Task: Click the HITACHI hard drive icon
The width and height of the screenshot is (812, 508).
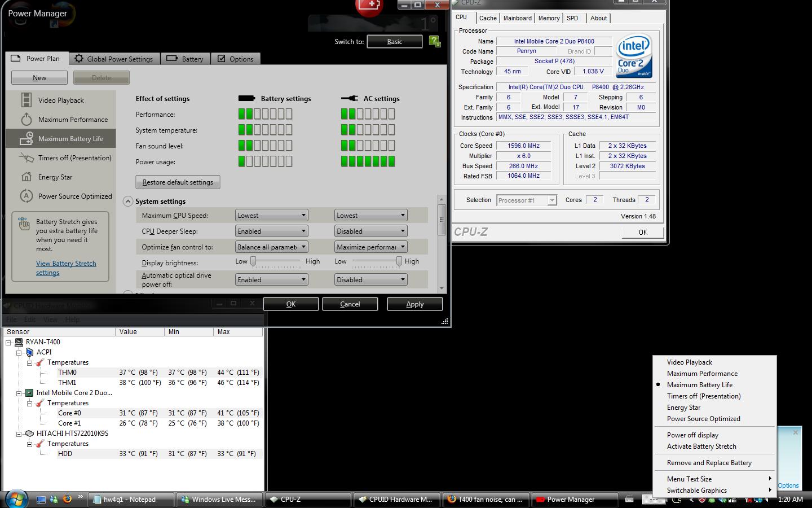Action: [x=29, y=433]
